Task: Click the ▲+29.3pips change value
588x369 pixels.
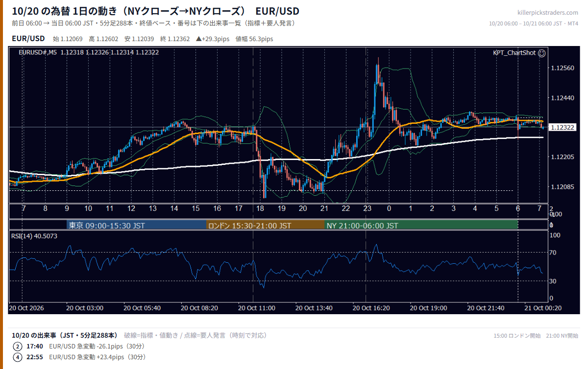Action: [213, 39]
